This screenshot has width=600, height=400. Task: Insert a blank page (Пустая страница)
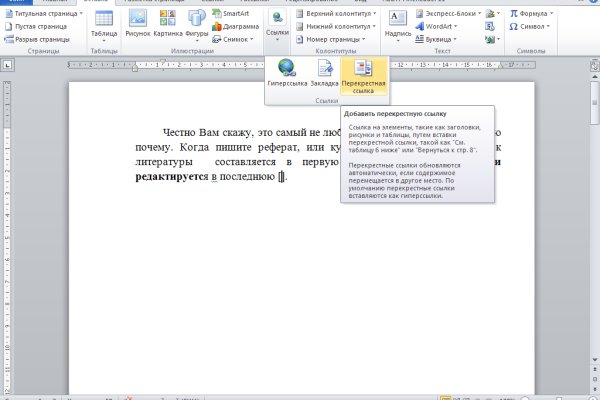(x=41, y=26)
